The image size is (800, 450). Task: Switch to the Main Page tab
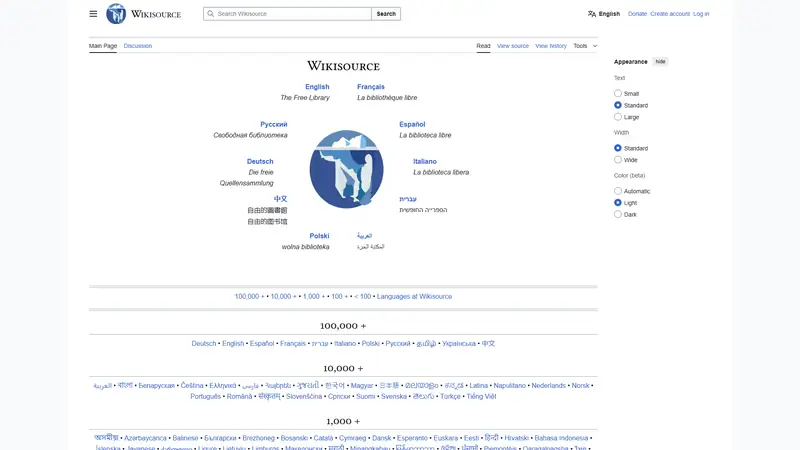[103, 46]
